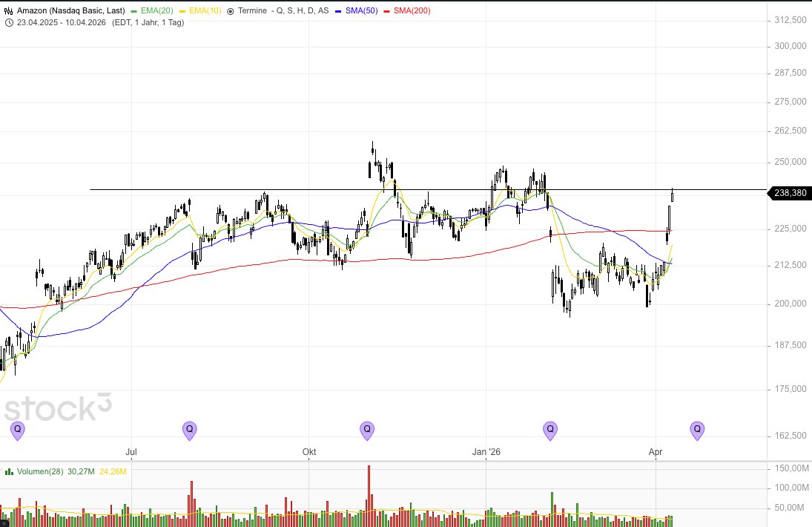Screen dimensions: 812x527
Task: Click the Termine events icon in the legend
Action: [231, 11]
